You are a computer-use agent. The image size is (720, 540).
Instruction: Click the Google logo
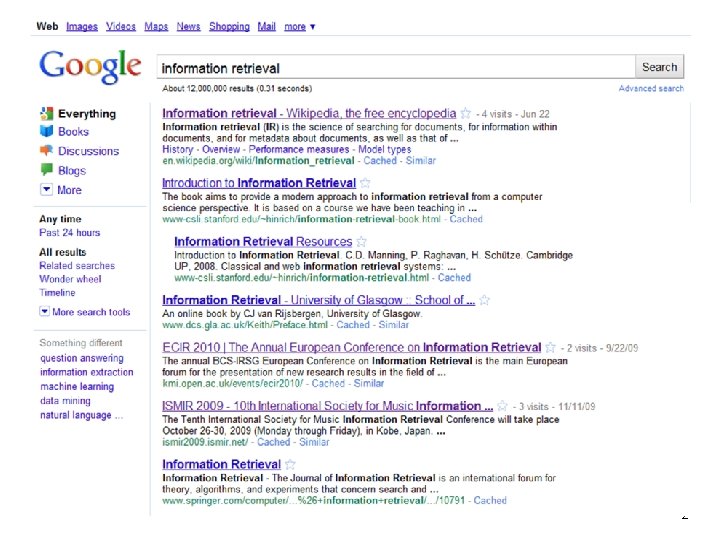90,67
